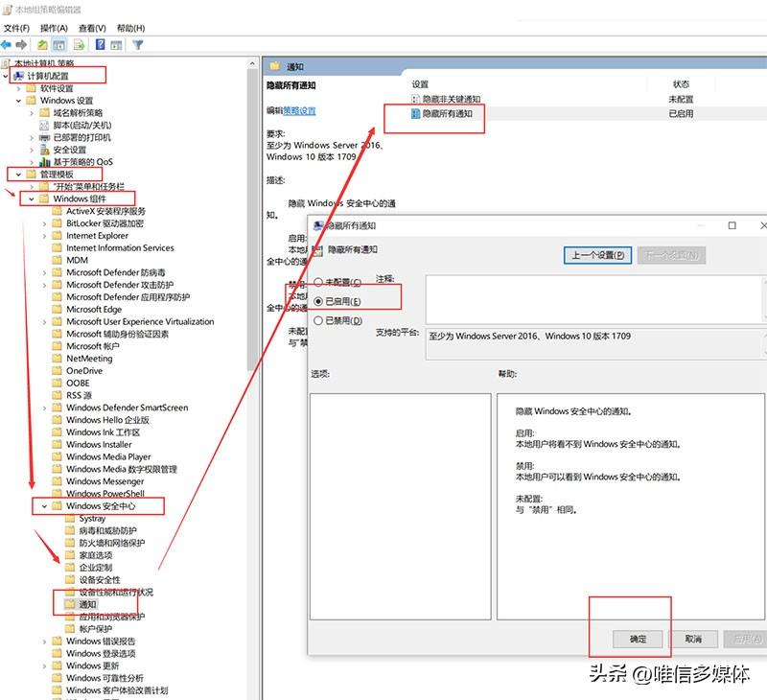767x700 pixels.
Task: Click the 状态 column header
Action: [681, 84]
